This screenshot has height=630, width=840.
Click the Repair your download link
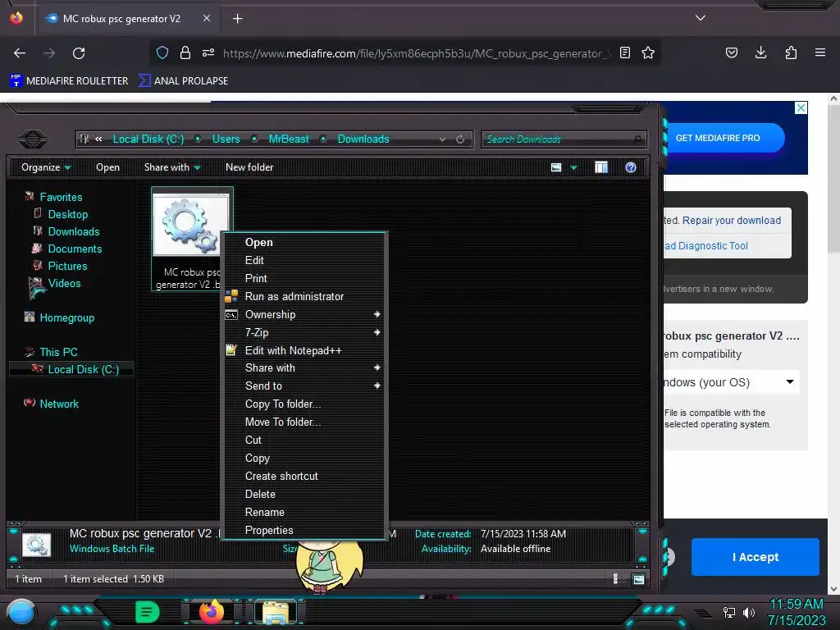point(731,220)
